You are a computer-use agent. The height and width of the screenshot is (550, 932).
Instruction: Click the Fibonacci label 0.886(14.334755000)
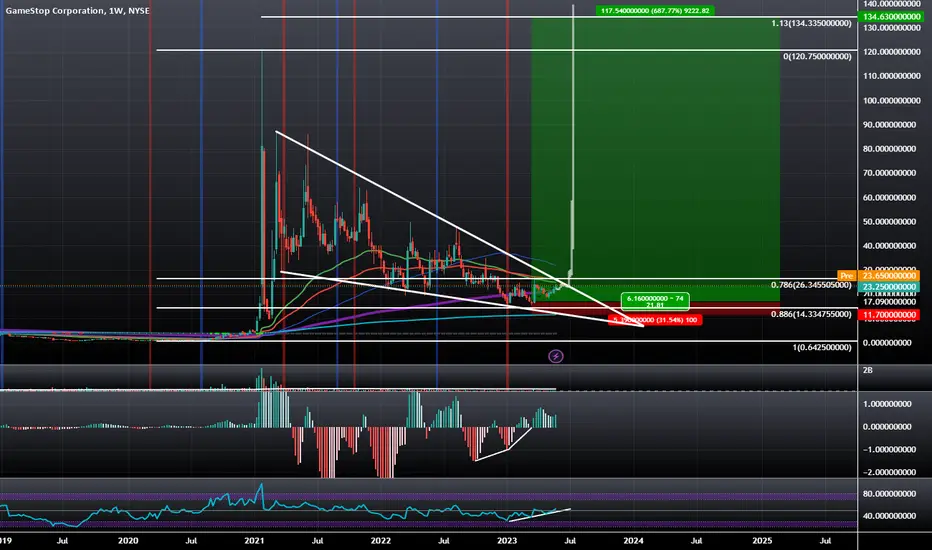tap(811, 314)
